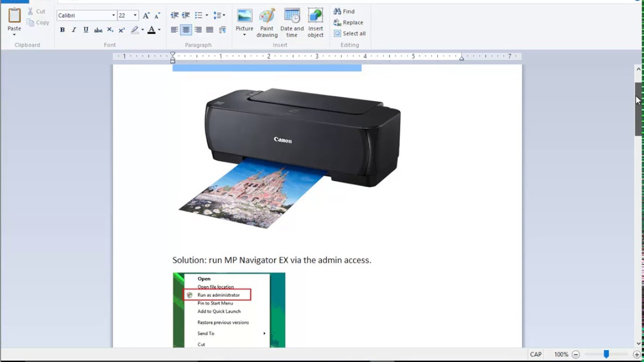This screenshot has height=362, width=644.
Task: Click the Select all button
Action: coord(350,33)
